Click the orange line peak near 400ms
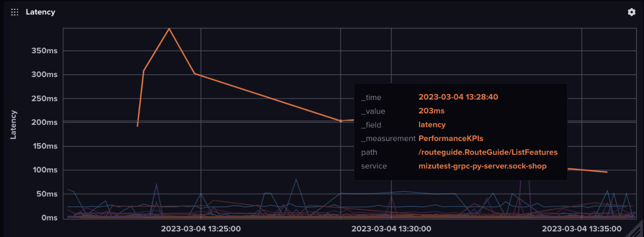 [169, 29]
